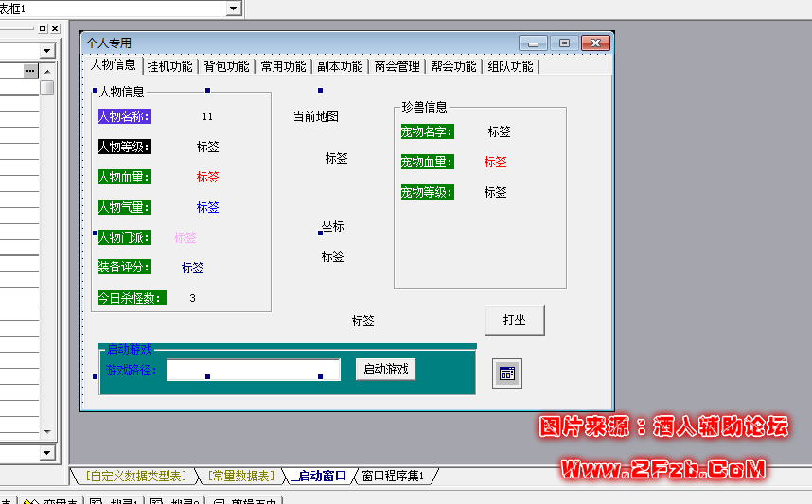
Task: Open the combo box at the panel bottom
Action: point(46,453)
